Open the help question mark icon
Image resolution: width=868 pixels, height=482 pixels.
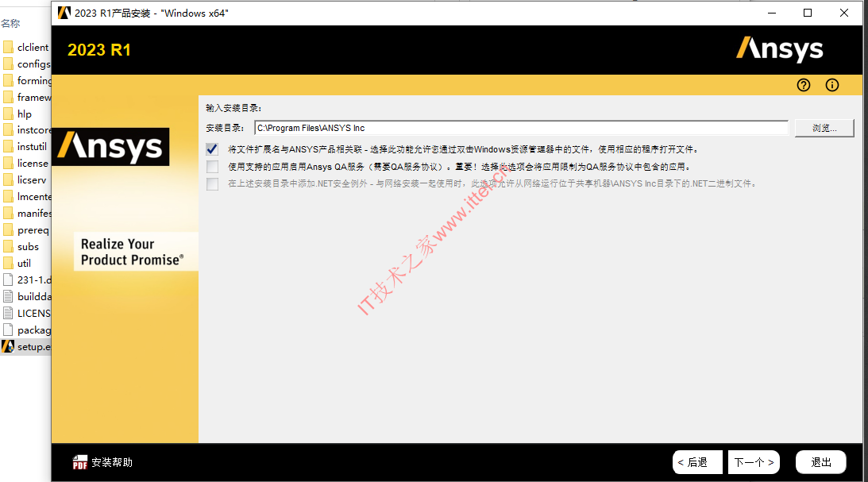pyautogui.click(x=803, y=85)
